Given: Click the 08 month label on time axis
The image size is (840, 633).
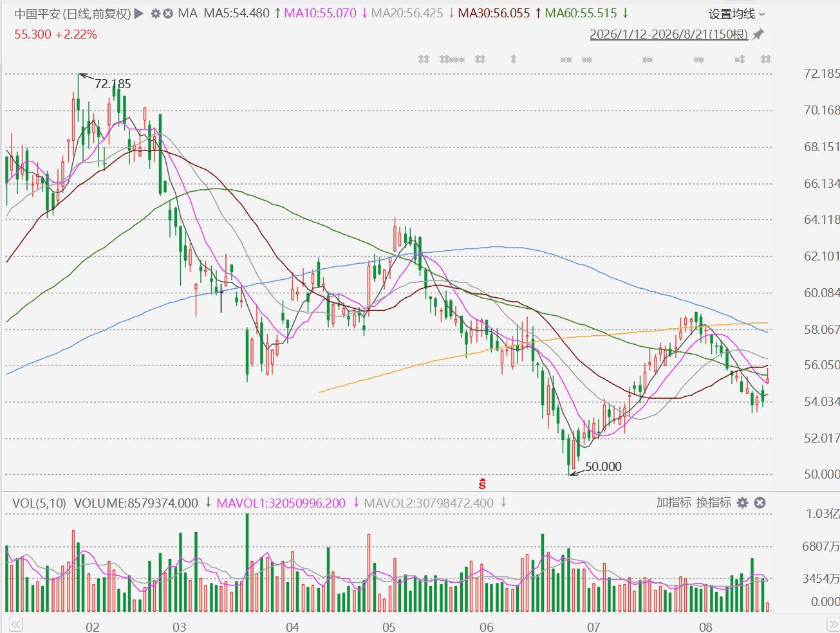Looking at the screenshot, I should tap(705, 627).
